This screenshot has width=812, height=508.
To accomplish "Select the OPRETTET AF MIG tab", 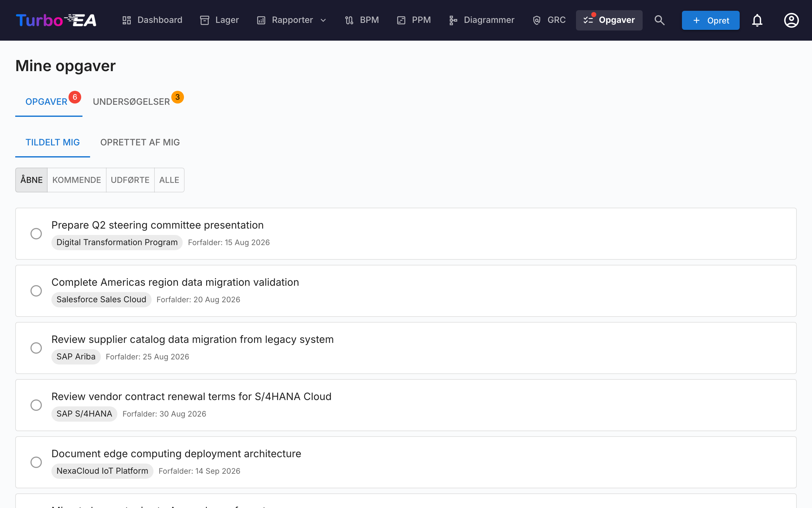I will point(140,143).
